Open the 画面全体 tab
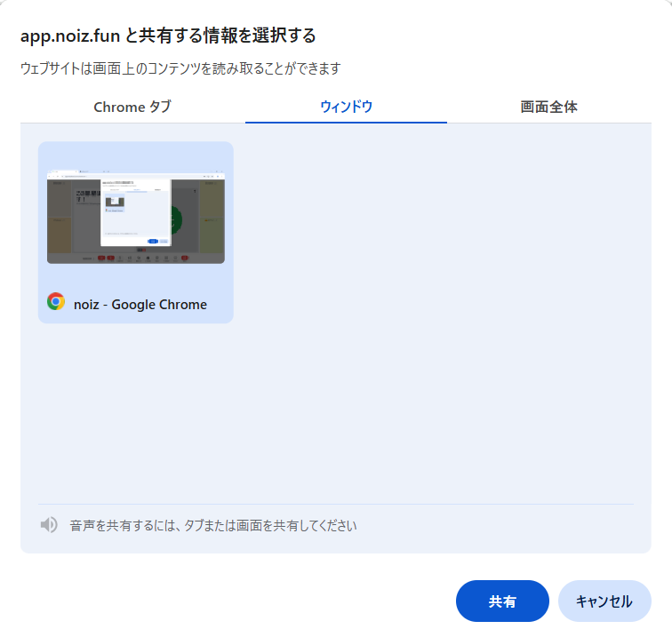The height and width of the screenshot is (637, 672). click(x=548, y=107)
